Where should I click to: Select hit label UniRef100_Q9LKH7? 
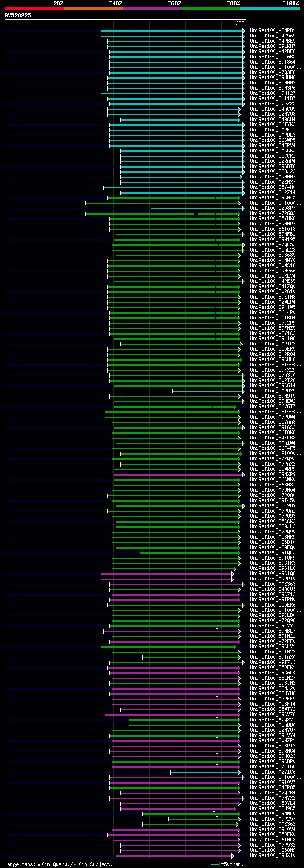click(273, 47)
